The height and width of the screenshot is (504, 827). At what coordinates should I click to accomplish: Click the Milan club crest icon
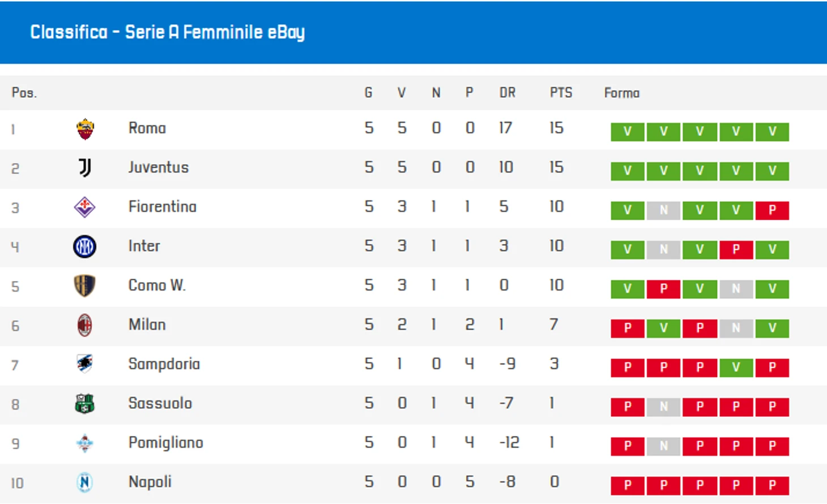[85, 326]
